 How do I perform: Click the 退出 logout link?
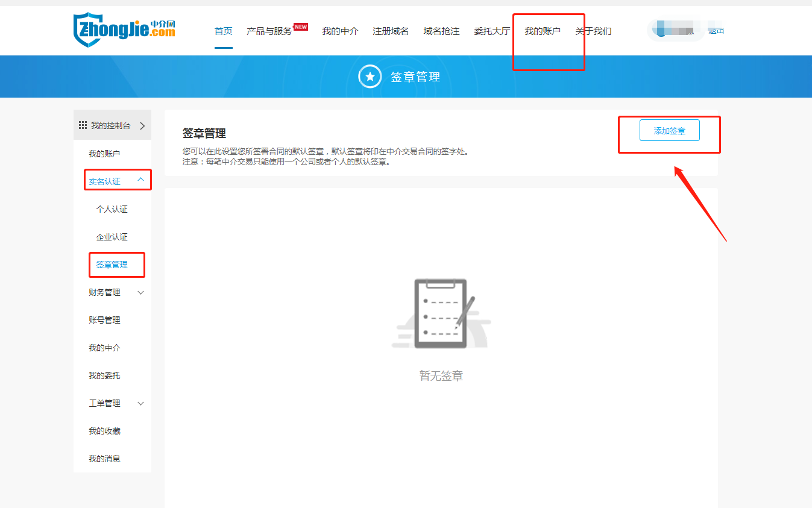coord(716,31)
